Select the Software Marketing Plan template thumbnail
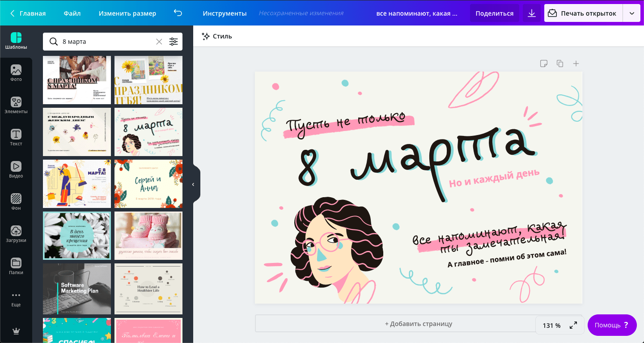This screenshot has width=644, height=343. (77, 289)
